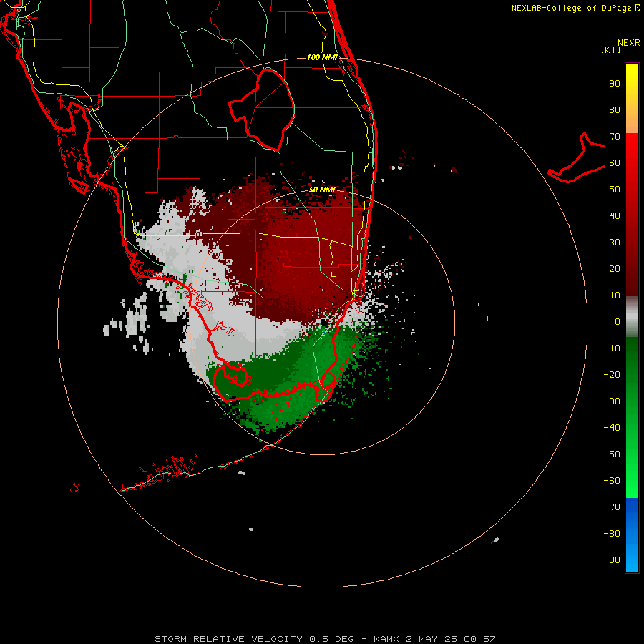Click the 40 value on the velocity scale

615,216
